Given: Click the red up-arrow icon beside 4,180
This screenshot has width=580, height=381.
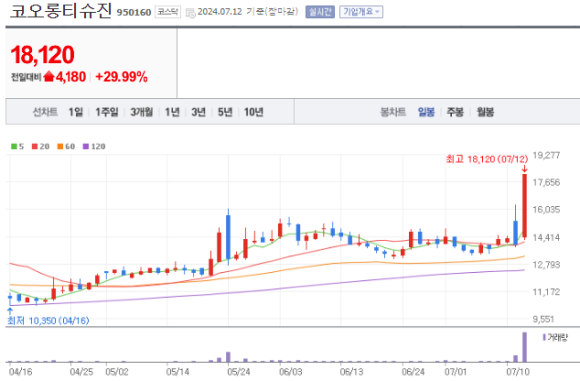Looking at the screenshot, I should coord(48,77).
